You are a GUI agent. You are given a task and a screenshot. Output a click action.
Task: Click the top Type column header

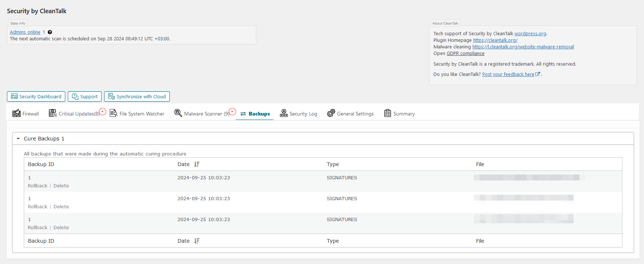coord(333,164)
